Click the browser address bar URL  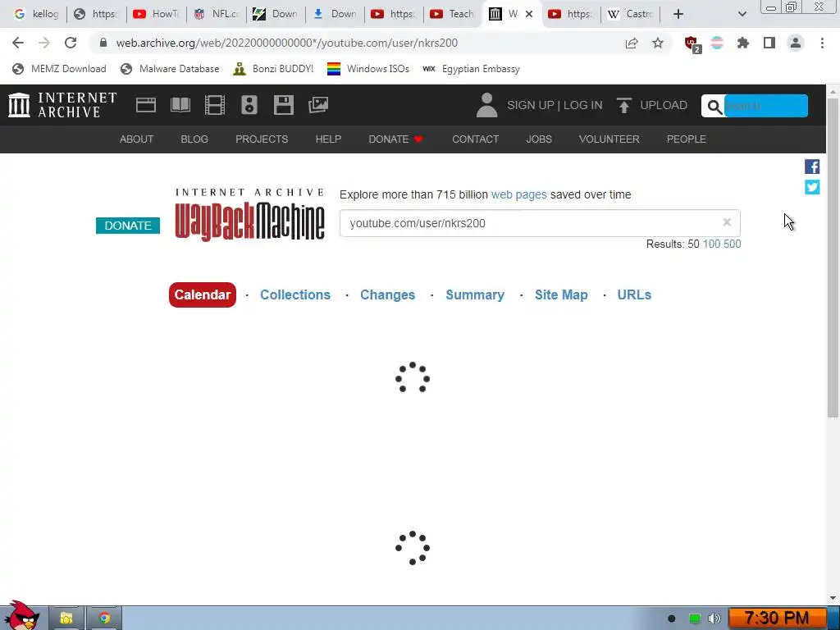tap(287, 43)
